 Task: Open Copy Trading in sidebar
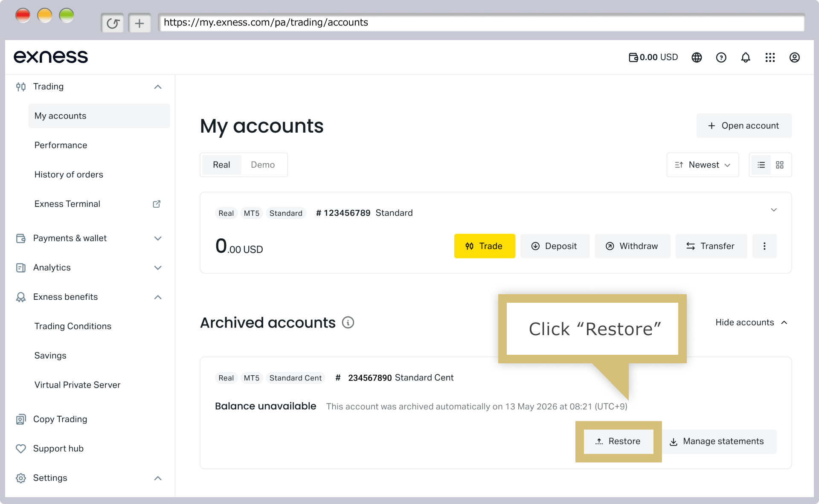click(x=60, y=420)
